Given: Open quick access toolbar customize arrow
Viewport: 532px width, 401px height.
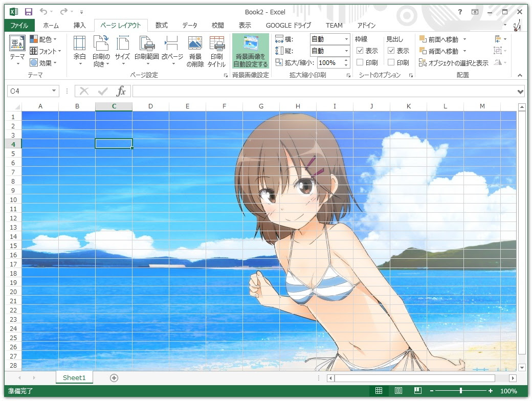Looking at the screenshot, I should [x=81, y=12].
